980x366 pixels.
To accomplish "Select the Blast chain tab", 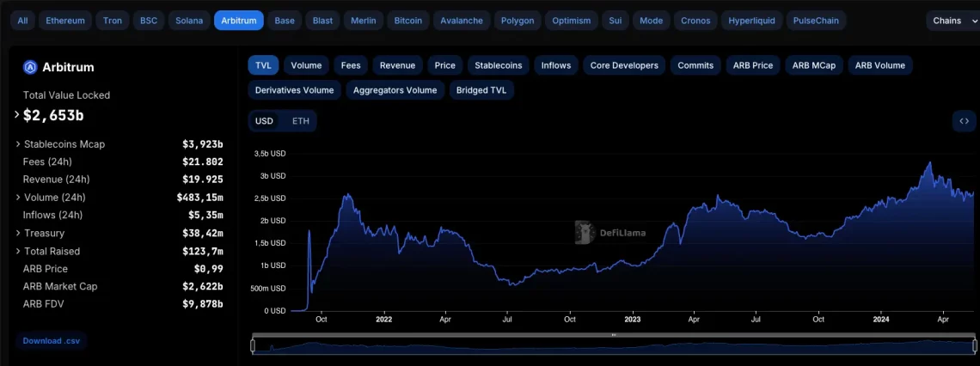I will coord(322,21).
